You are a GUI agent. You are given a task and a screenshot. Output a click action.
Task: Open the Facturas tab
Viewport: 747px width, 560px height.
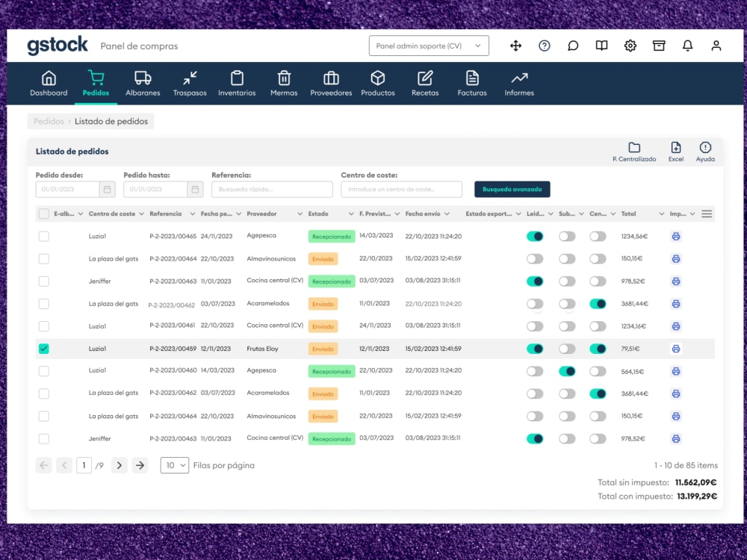tap(471, 78)
